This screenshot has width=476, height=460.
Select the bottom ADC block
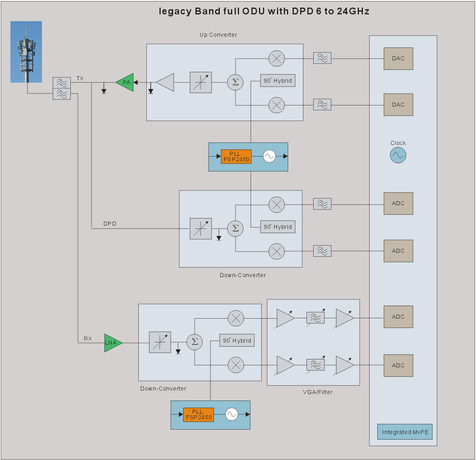[398, 366]
